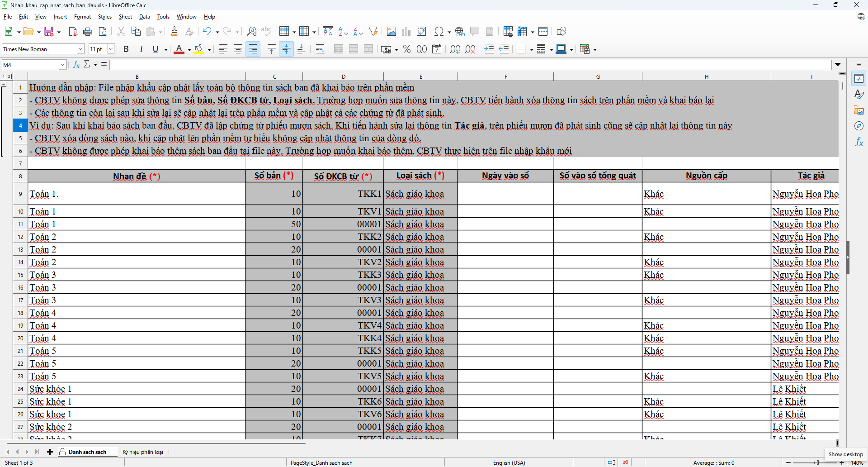868x467 pixels.
Task: Toggle Bold formatting
Action: 126,49
